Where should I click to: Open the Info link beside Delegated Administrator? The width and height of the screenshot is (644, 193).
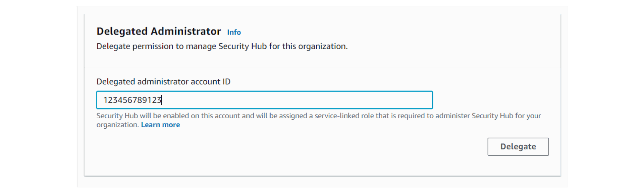234,32
